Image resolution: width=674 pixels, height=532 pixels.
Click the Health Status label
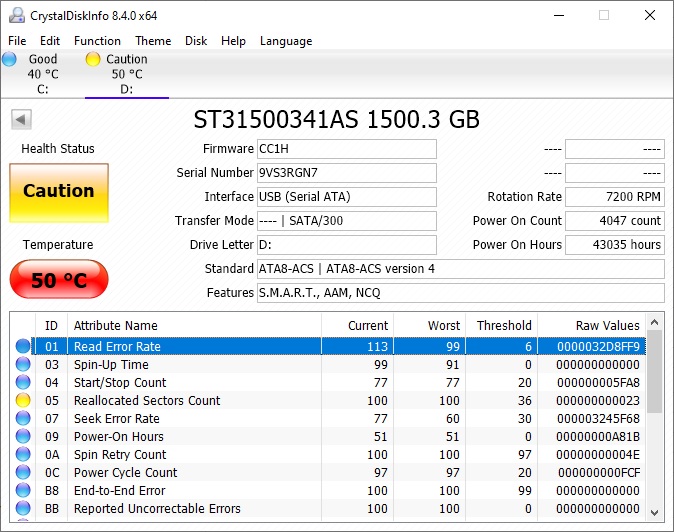pyautogui.click(x=58, y=149)
